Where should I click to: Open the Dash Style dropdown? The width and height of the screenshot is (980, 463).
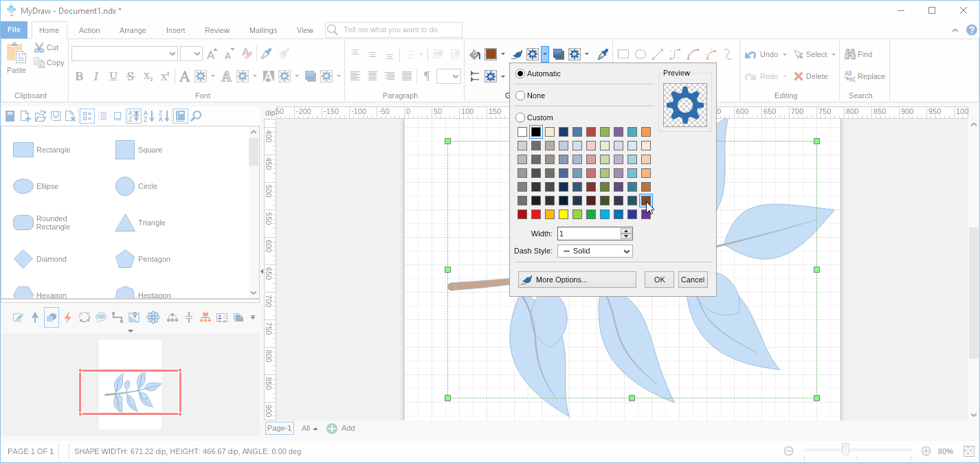pyautogui.click(x=595, y=251)
